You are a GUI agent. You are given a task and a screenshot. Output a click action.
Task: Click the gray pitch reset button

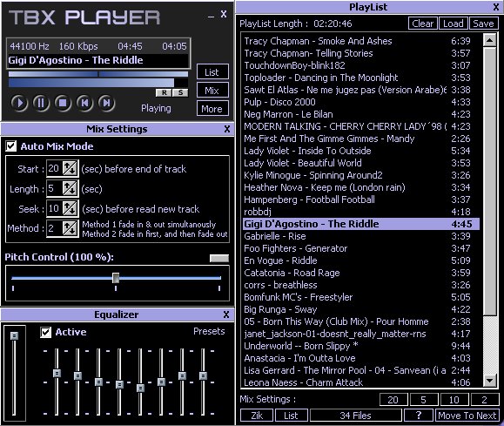point(218,258)
